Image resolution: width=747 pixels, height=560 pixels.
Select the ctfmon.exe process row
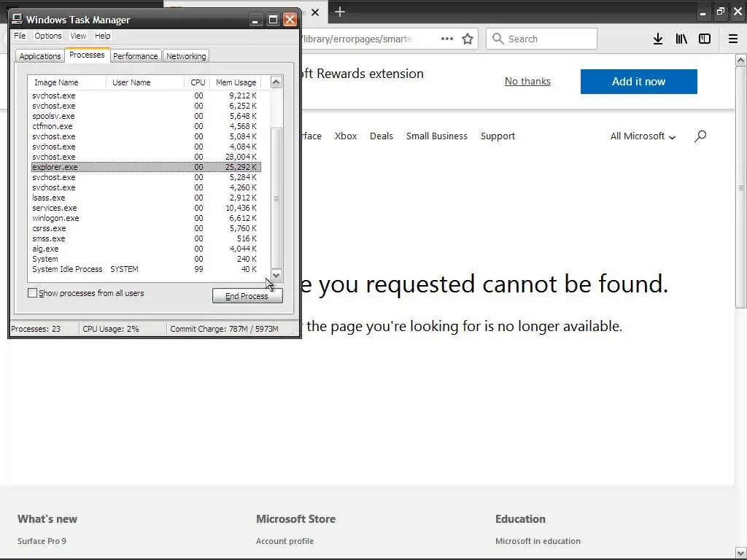[x=146, y=126]
